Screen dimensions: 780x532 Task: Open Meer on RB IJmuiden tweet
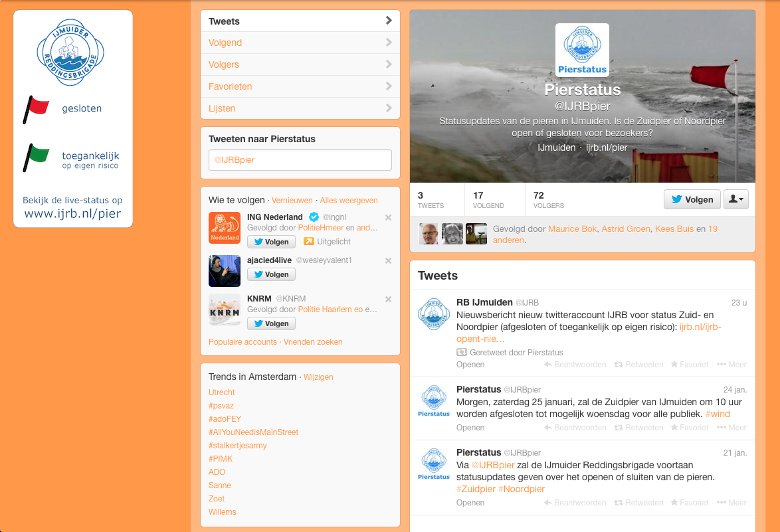731,365
